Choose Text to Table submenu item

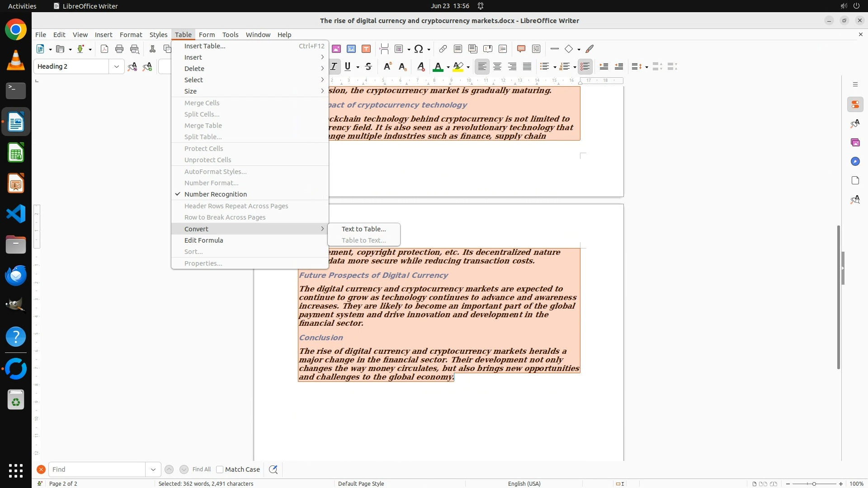tap(363, 229)
